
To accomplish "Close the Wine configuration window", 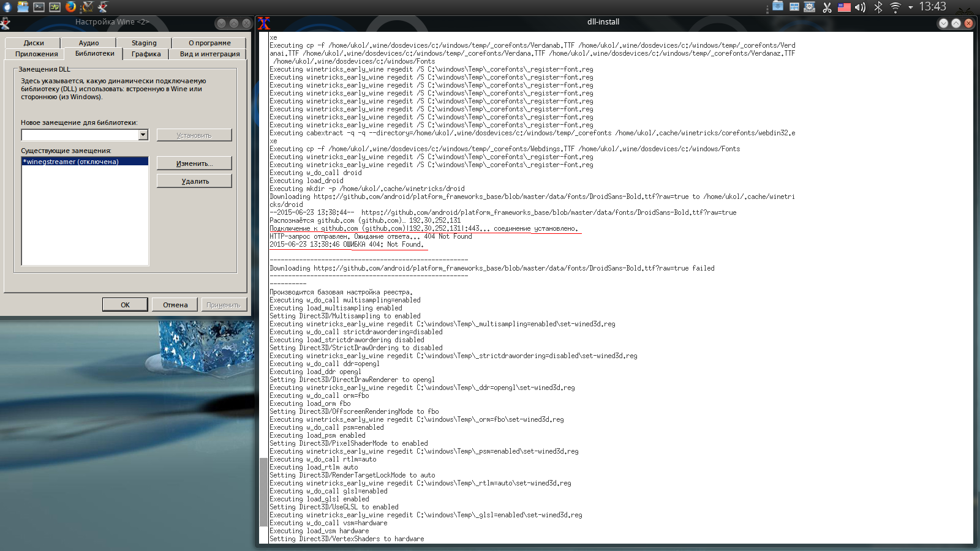I will [246, 23].
